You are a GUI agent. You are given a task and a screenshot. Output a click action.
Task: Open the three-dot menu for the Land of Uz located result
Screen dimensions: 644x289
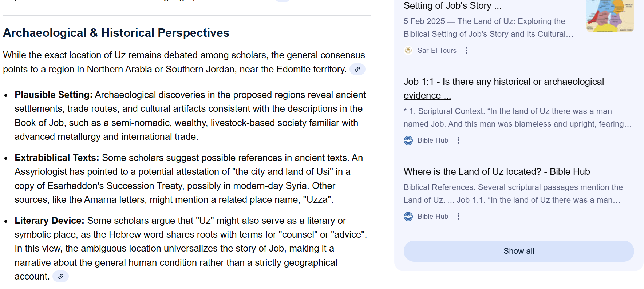(458, 217)
